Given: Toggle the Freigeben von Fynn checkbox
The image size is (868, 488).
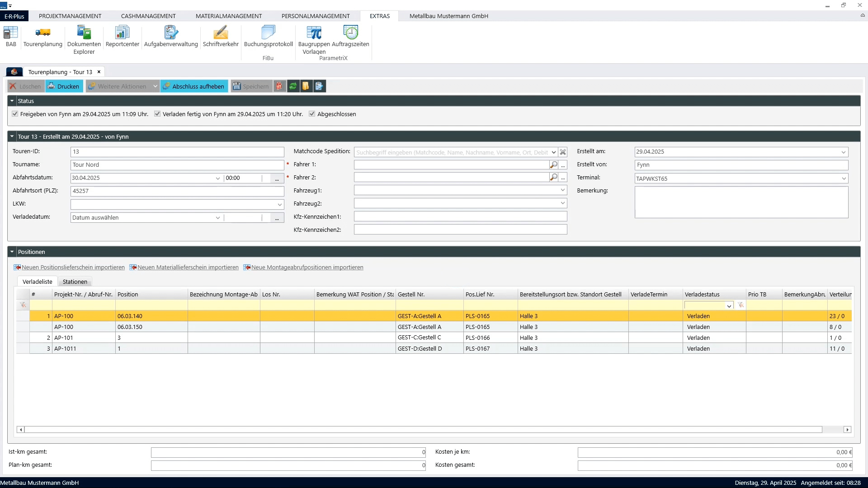Looking at the screenshot, I should (15, 114).
